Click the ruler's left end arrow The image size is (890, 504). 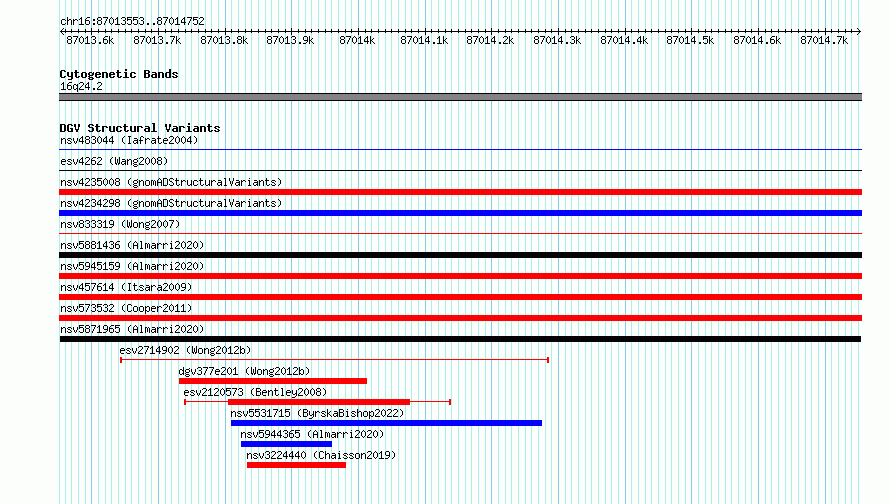point(62,31)
